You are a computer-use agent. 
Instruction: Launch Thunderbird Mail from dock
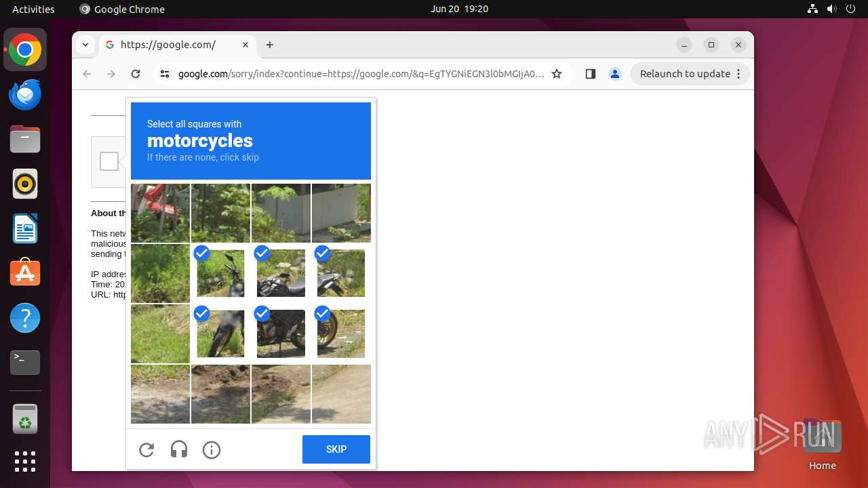coord(25,94)
